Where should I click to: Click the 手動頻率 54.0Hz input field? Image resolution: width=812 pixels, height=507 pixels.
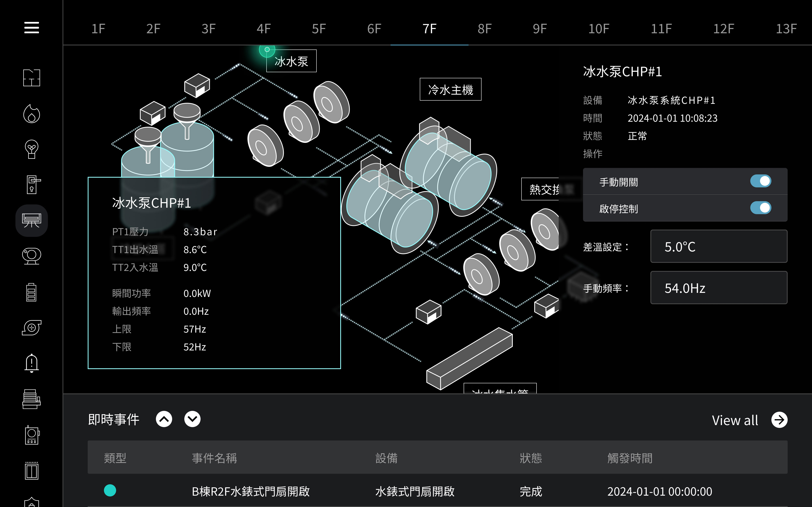pos(718,288)
